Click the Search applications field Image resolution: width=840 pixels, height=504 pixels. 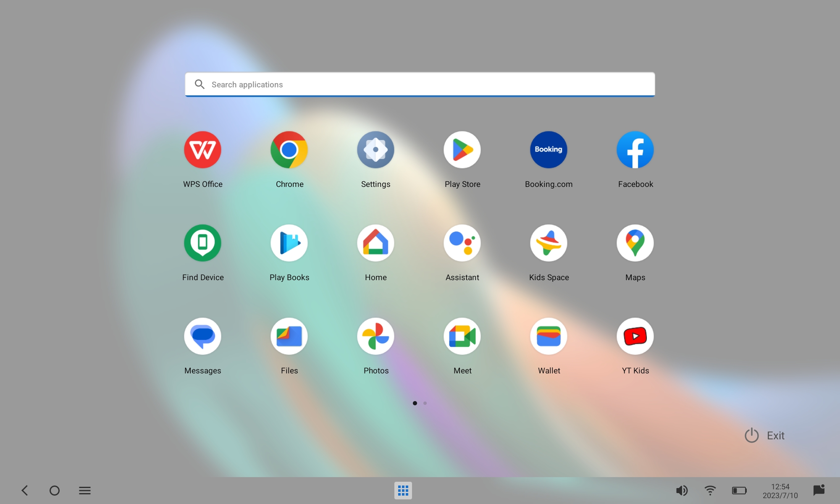[420, 84]
